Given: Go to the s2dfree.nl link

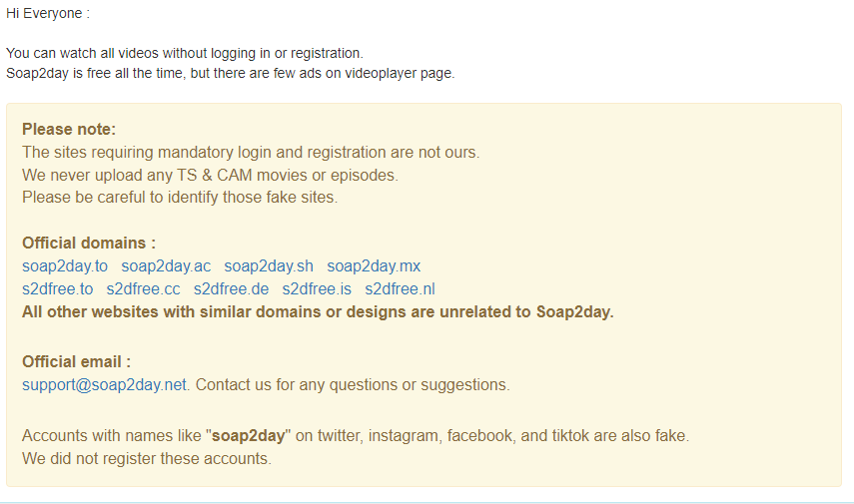Looking at the screenshot, I should [x=400, y=289].
